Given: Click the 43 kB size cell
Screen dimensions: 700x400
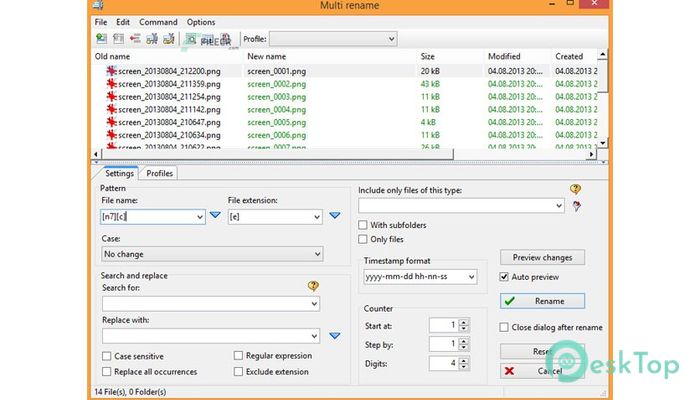Looking at the screenshot, I should 430,84.
